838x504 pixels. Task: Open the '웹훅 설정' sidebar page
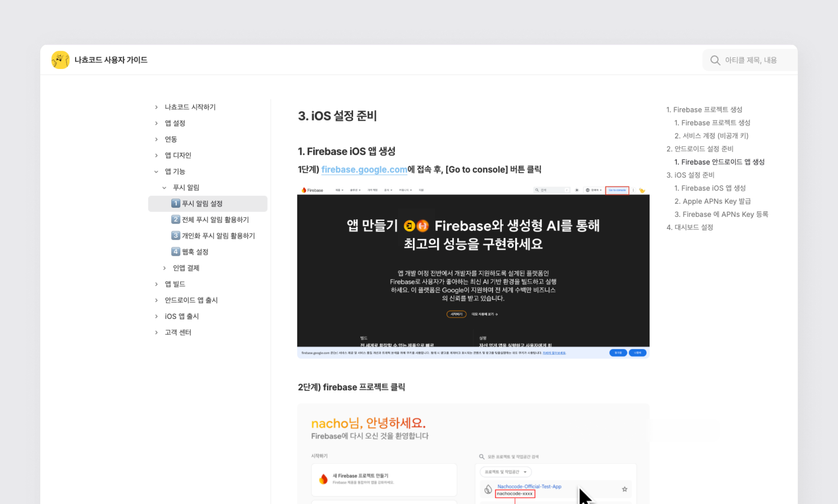pos(195,252)
